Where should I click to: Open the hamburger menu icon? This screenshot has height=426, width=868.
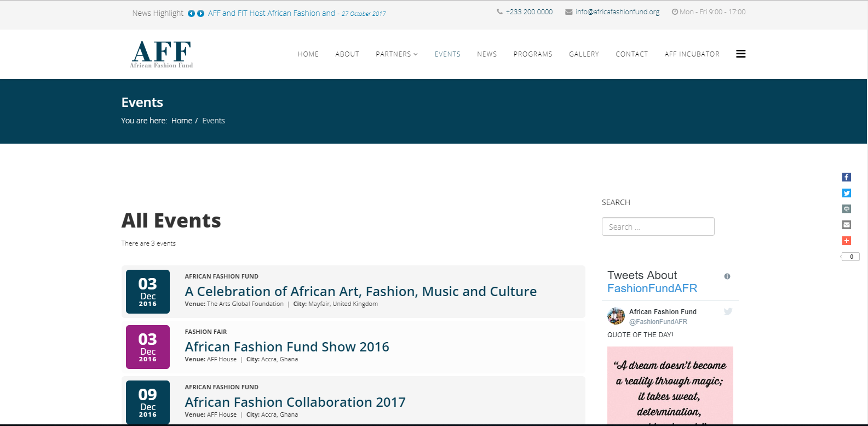point(741,54)
